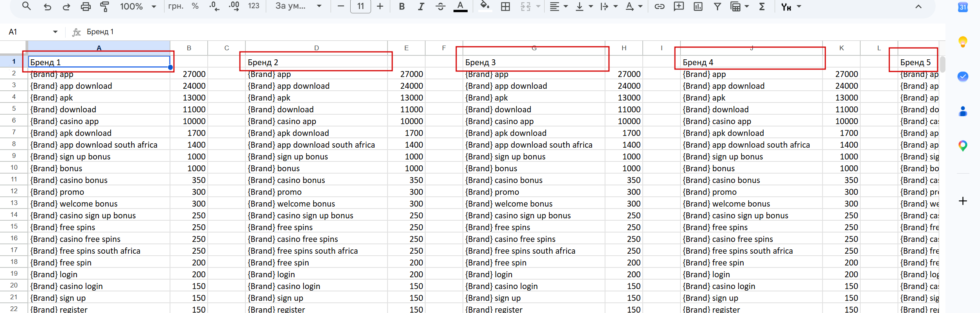The image size is (980, 313).
Task: Insert a comment
Action: [679, 6]
